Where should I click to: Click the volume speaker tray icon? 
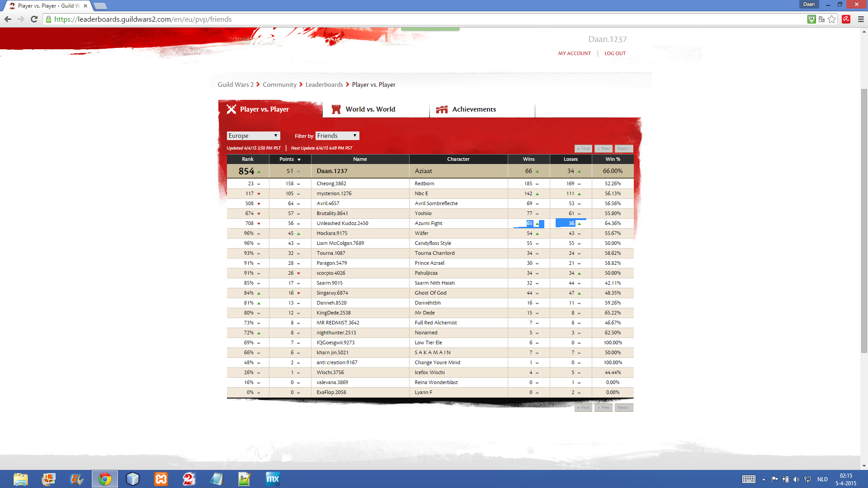796,479
